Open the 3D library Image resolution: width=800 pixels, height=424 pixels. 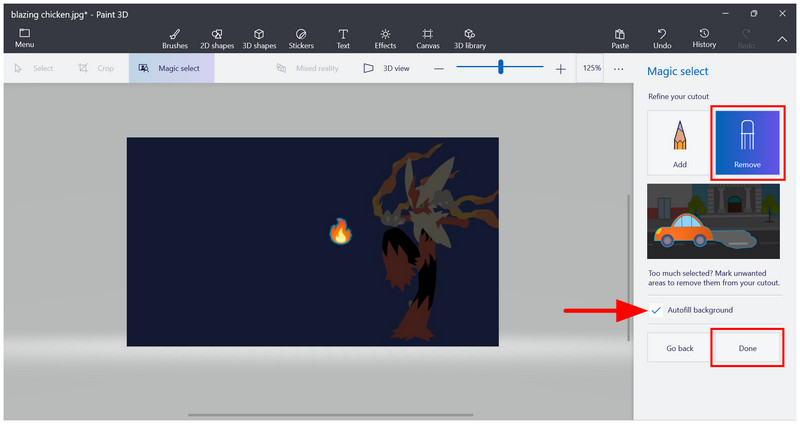point(470,38)
